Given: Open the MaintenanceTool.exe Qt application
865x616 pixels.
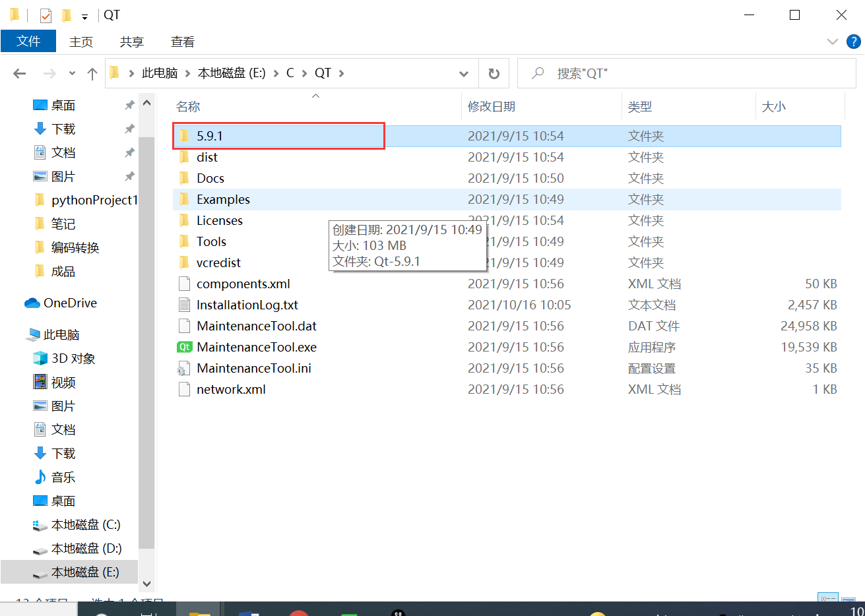Looking at the screenshot, I should (257, 347).
